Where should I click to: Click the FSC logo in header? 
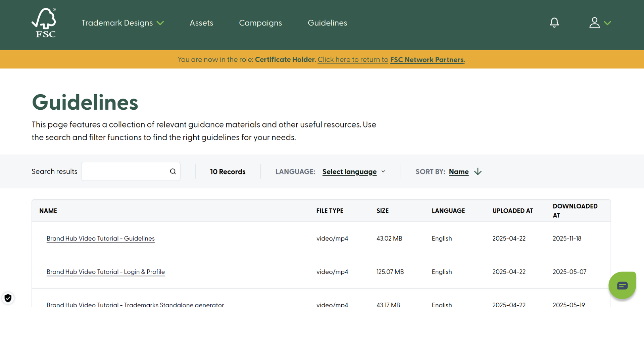click(x=44, y=23)
